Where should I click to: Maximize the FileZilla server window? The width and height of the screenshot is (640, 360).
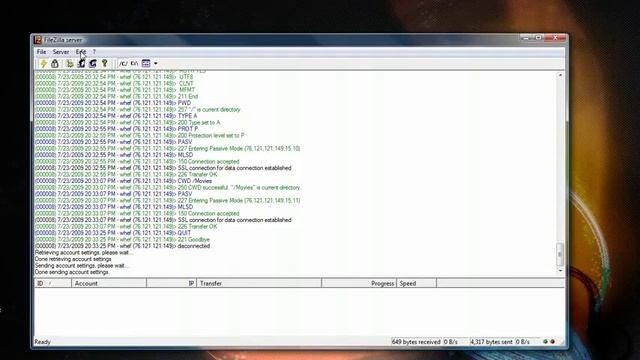(x=538, y=38)
